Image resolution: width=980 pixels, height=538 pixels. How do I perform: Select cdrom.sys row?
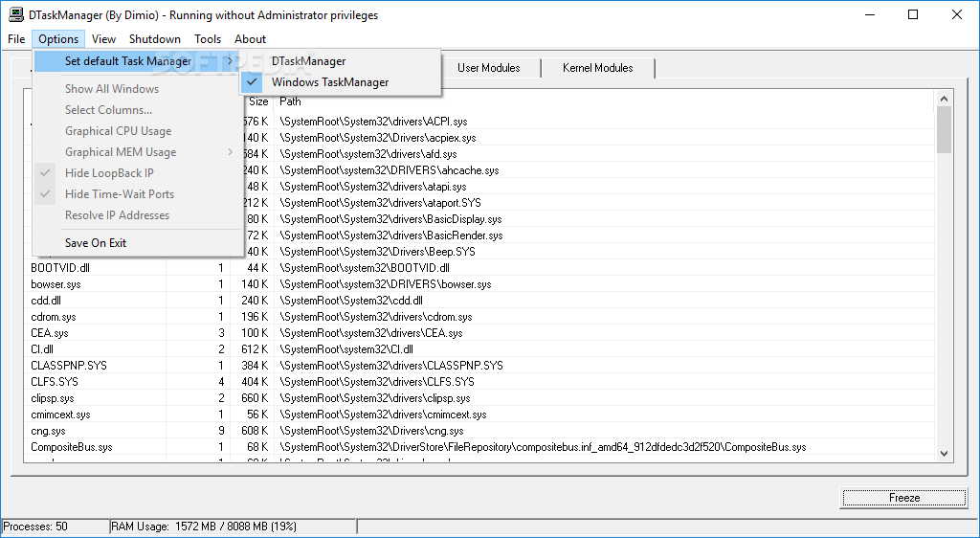[x=480, y=317]
